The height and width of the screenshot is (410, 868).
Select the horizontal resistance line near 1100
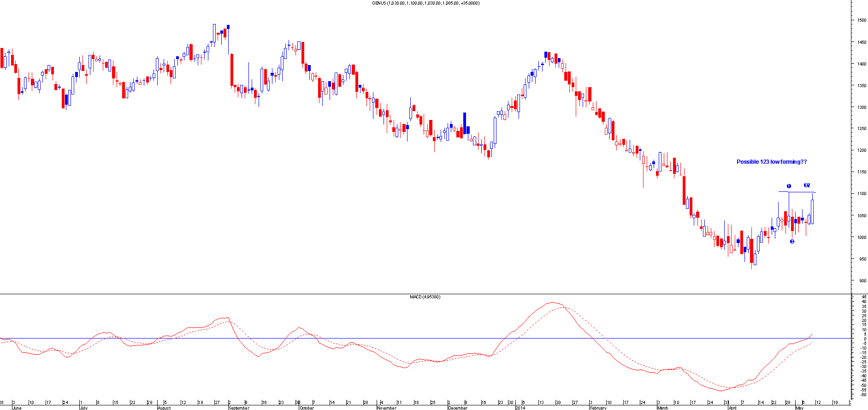797,192
